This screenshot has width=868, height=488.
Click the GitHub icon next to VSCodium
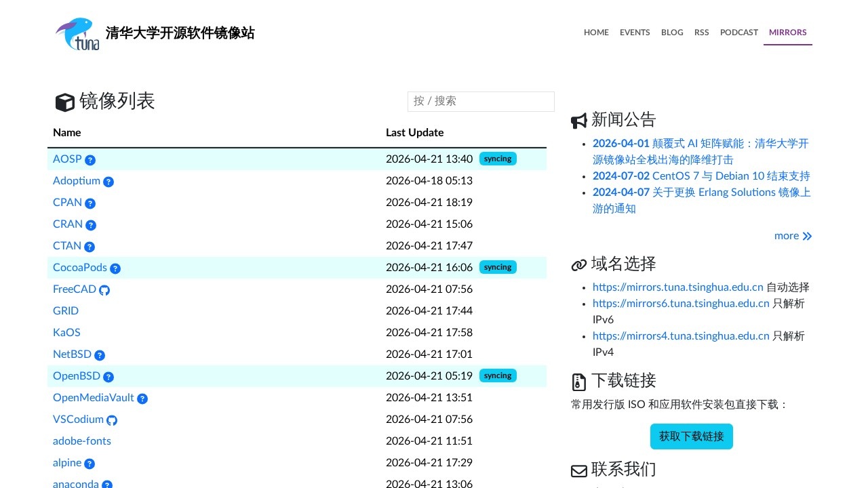[112, 420]
